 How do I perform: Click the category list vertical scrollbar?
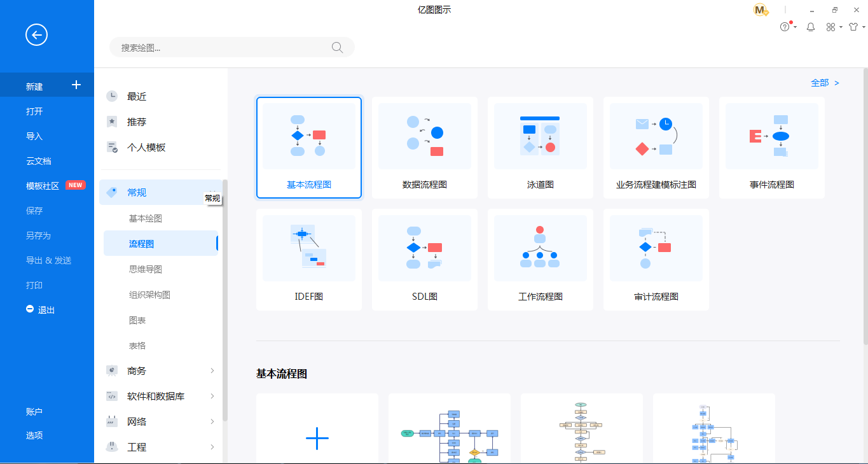225,300
